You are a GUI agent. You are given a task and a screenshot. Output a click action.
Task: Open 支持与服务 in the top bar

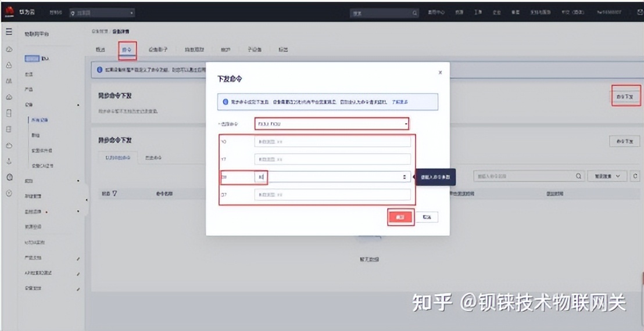[x=541, y=13]
